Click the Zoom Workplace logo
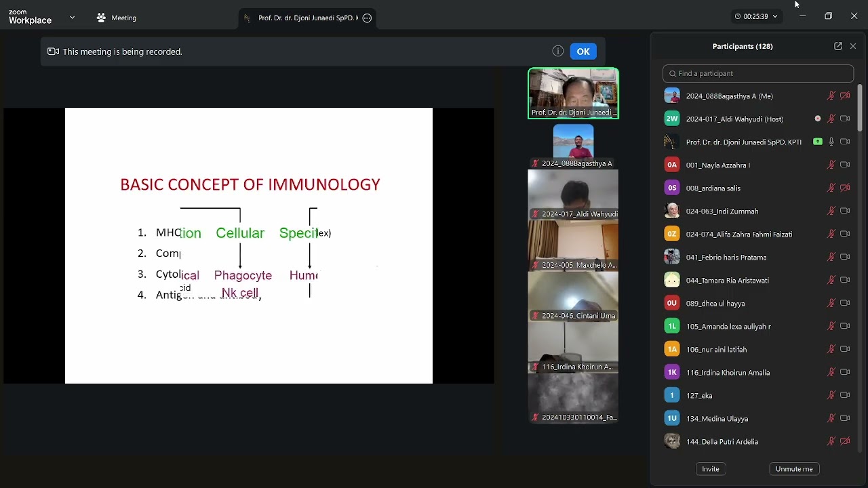This screenshot has height=488, width=868. pyautogui.click(x=30, y=17)
